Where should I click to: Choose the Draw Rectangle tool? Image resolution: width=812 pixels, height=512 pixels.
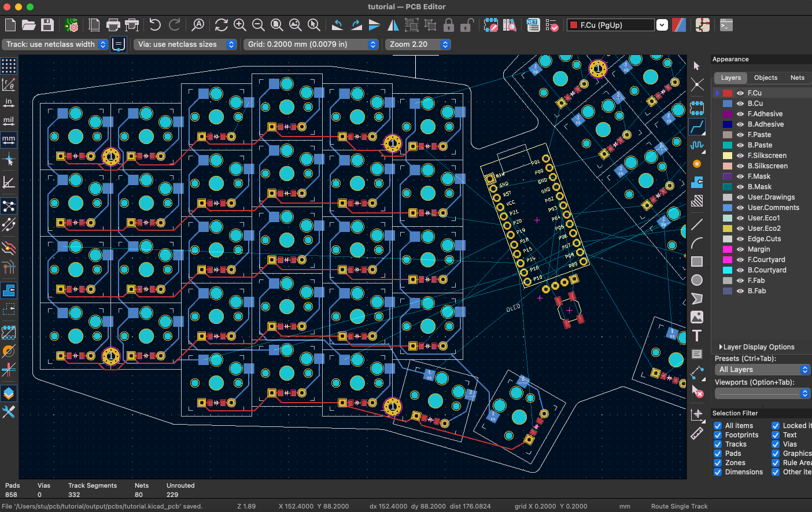click(x=697, y=261)
